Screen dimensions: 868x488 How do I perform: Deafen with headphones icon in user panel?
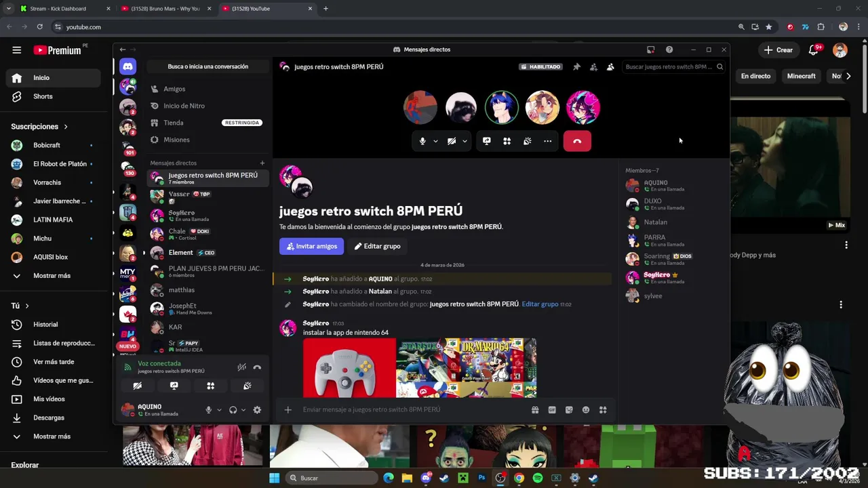click(233, 410)
